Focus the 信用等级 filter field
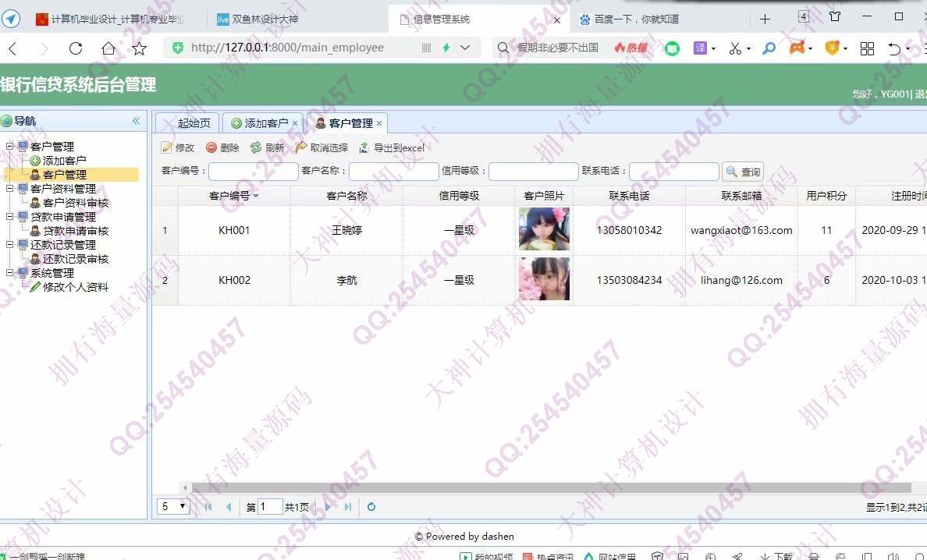The width and height of the screenshot is (927, 560). click(x=533, y=172)
